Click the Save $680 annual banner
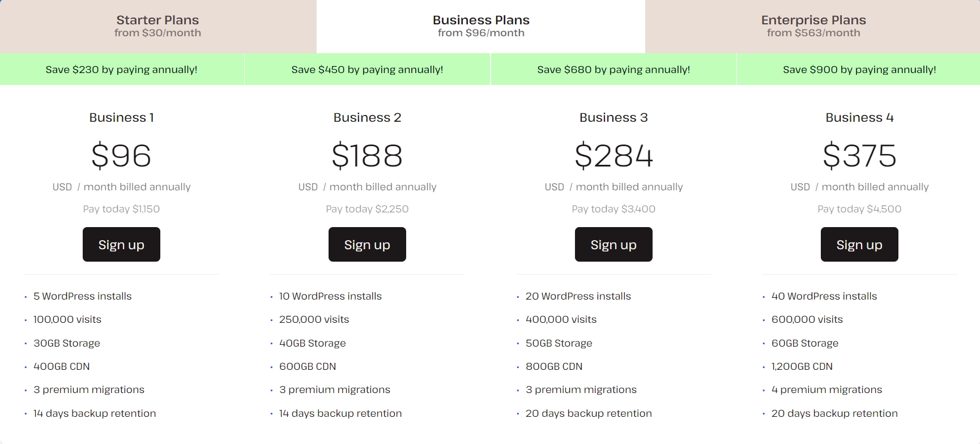The width and height of the screenshot is (980, 444). pyautogui.click(x=613, y=69)
